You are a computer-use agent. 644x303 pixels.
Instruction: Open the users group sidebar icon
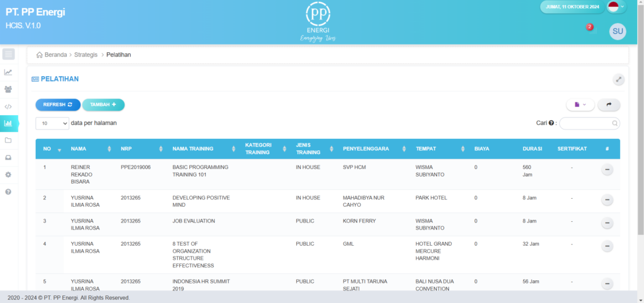tap(8, 89)
